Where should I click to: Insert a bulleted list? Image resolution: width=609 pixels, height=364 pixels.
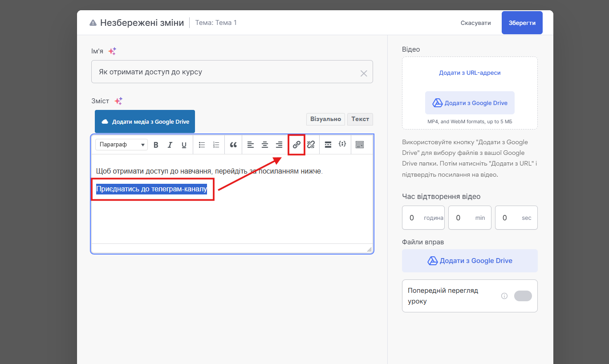tap(202, 145)
